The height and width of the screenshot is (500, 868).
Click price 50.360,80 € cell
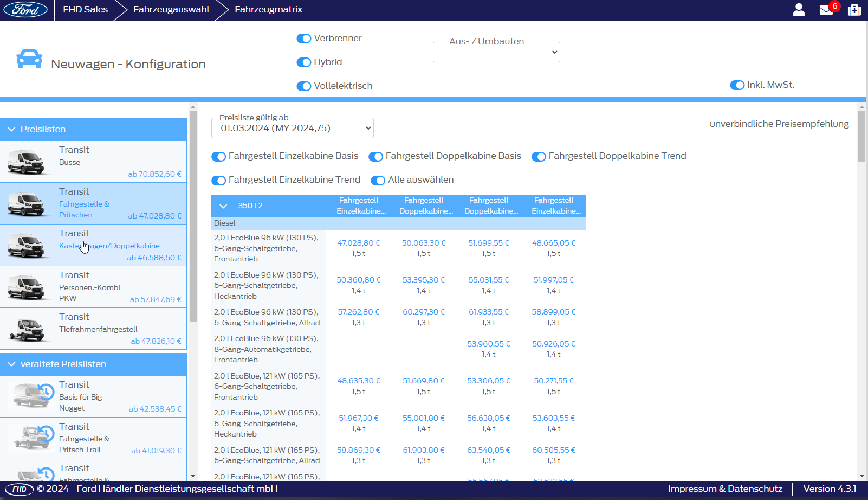click(359, 280)
